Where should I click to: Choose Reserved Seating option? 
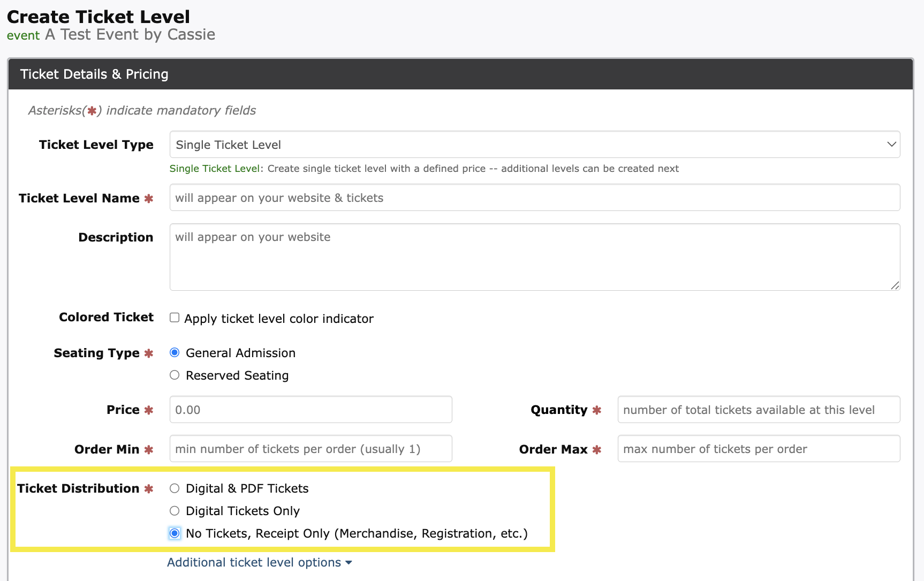pyautogui.click(x=175, y=375)
